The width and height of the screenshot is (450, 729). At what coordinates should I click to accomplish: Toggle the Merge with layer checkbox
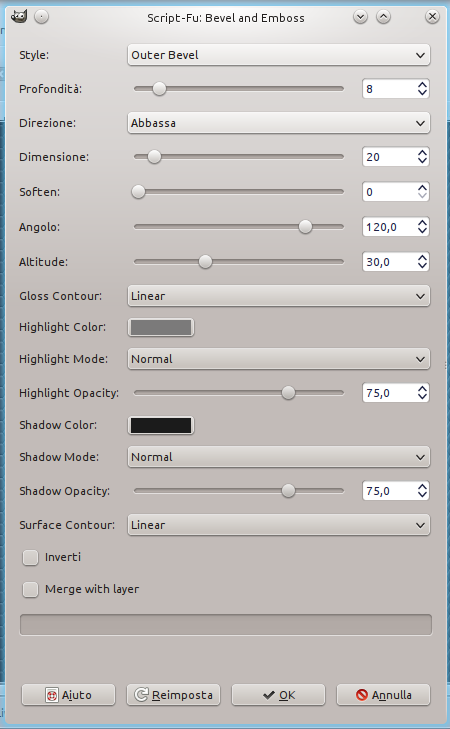click(30, 590)
